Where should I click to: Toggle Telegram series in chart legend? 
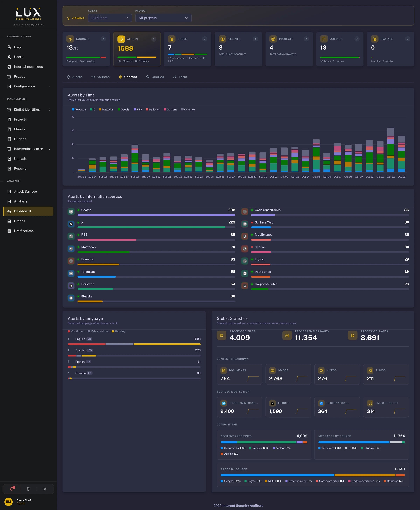(79, 109)
